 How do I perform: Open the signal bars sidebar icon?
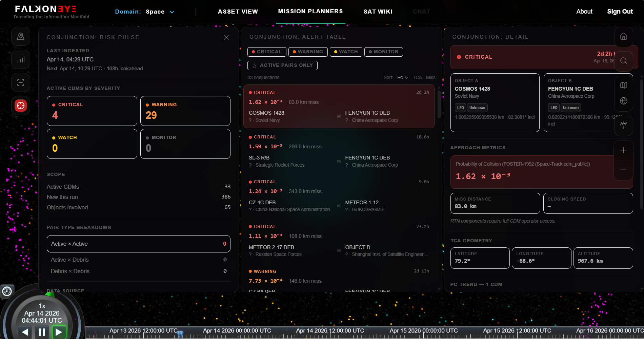point(21,60)
